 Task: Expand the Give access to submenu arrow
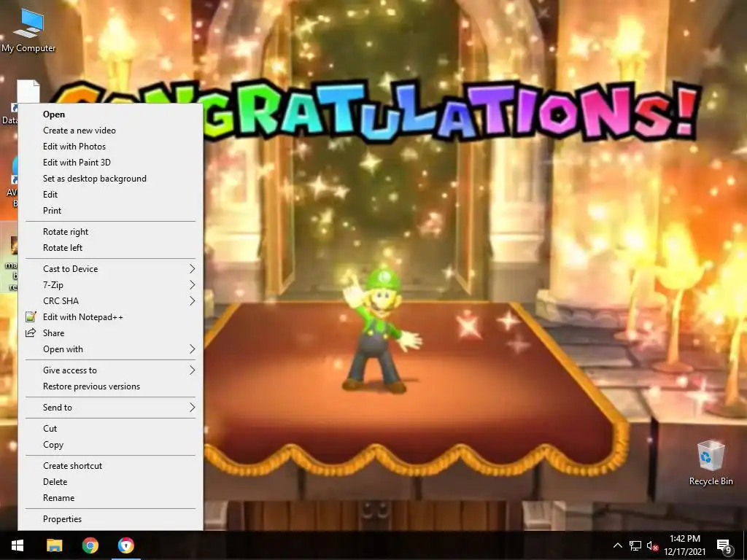click(x=192, y=370)
